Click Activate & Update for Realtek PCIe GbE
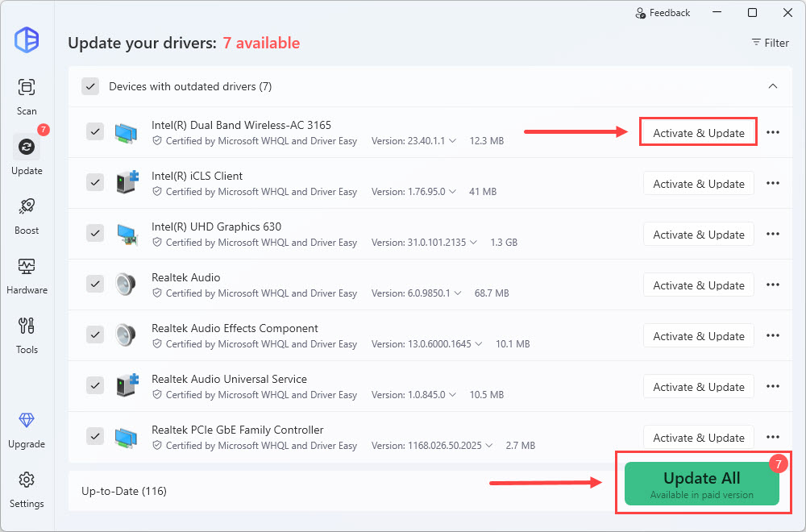Image resolution: width=806 pixels, height=532 pixels. [x=698, y=438]
